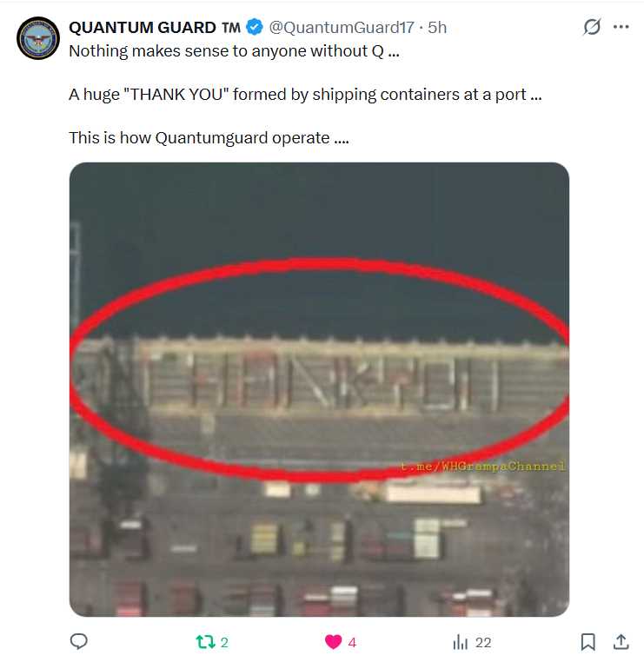Click the like count of 4
This screenshot has height=662, width=644.
[352, 643]
